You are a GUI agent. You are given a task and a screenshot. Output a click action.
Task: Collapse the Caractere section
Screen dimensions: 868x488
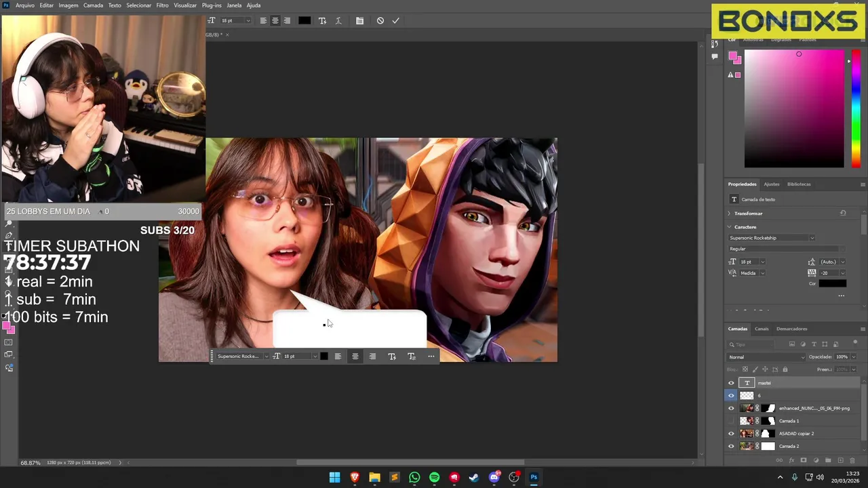[x=730, y=227]
